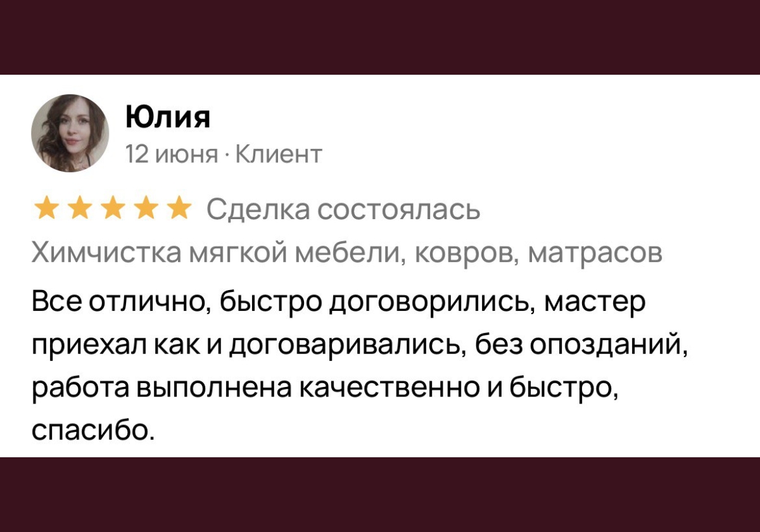Click the 'Клиент' role label

(279, 152)
